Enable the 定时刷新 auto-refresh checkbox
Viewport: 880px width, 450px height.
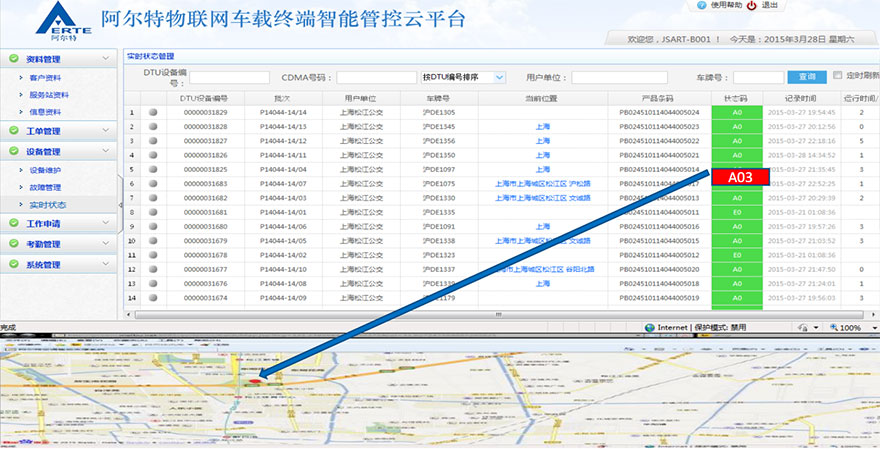click(838, 76)
